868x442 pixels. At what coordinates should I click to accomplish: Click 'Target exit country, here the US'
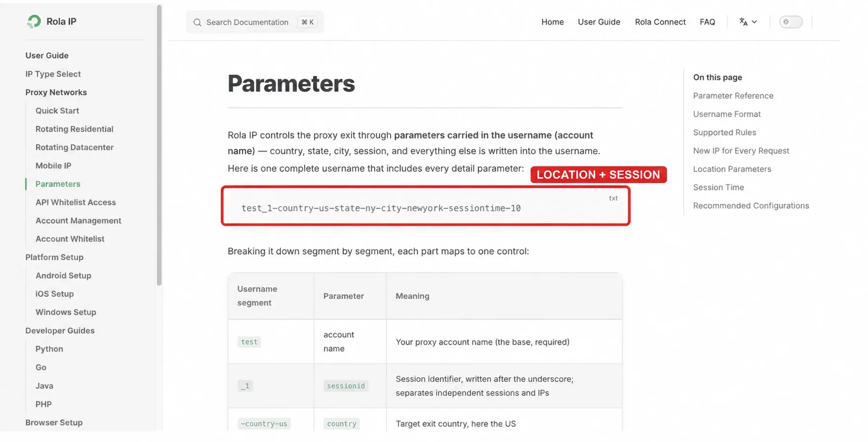(x=455, y=423)
